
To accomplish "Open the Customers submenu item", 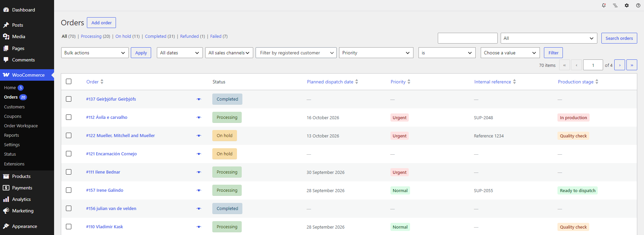I will (14, 107).
